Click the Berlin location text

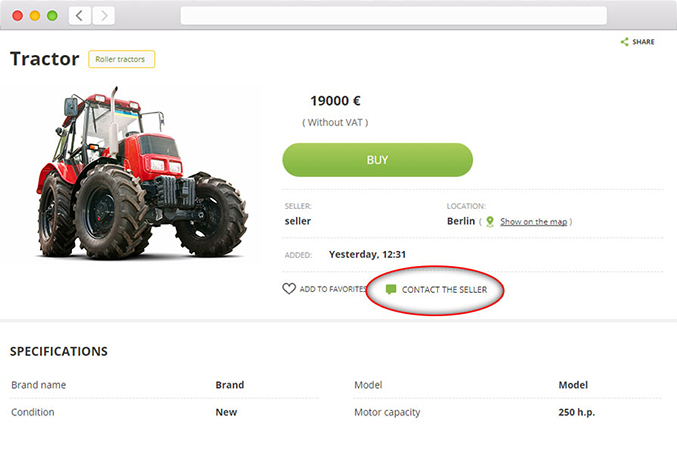461,221
